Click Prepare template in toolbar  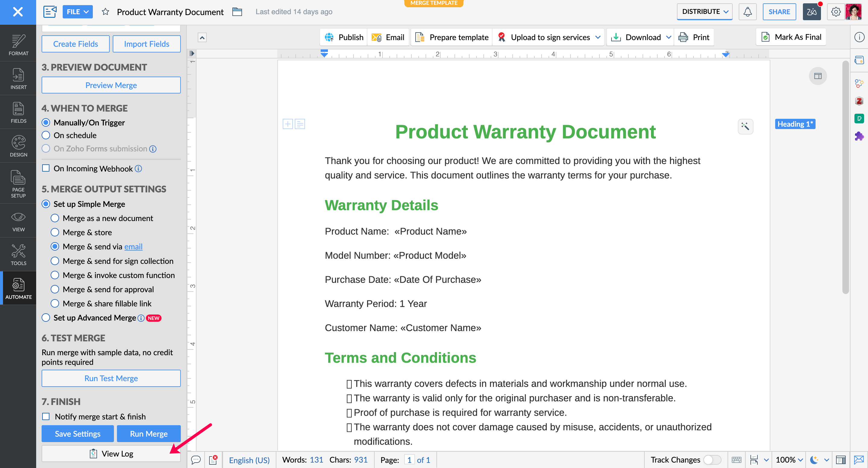tap(452, 37)
